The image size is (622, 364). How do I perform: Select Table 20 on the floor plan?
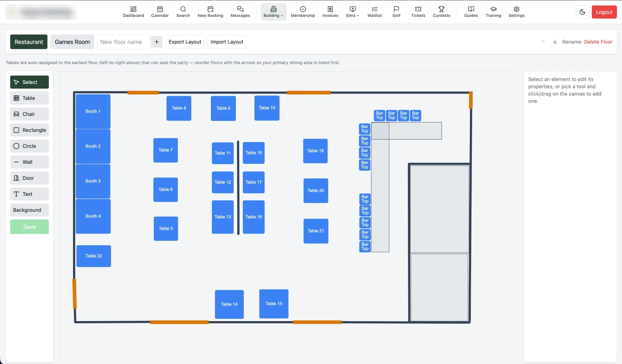point(316,191)
